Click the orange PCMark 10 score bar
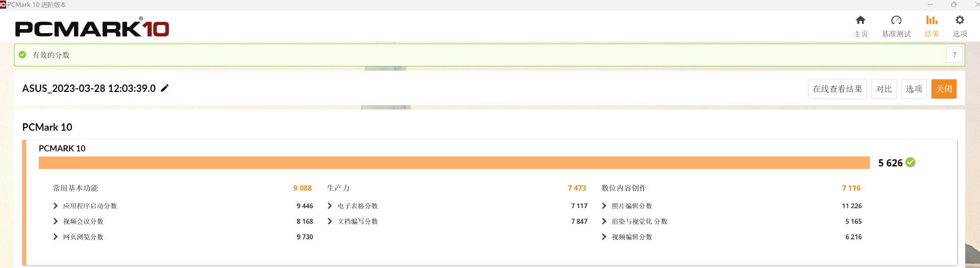Image resolution: width=980 pixels, height=268 pixels. pos(454,163)
